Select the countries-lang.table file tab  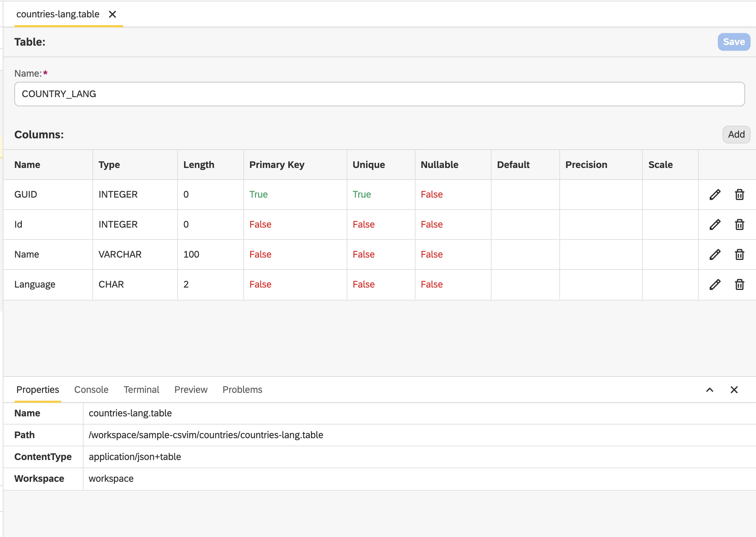[58, 14]
